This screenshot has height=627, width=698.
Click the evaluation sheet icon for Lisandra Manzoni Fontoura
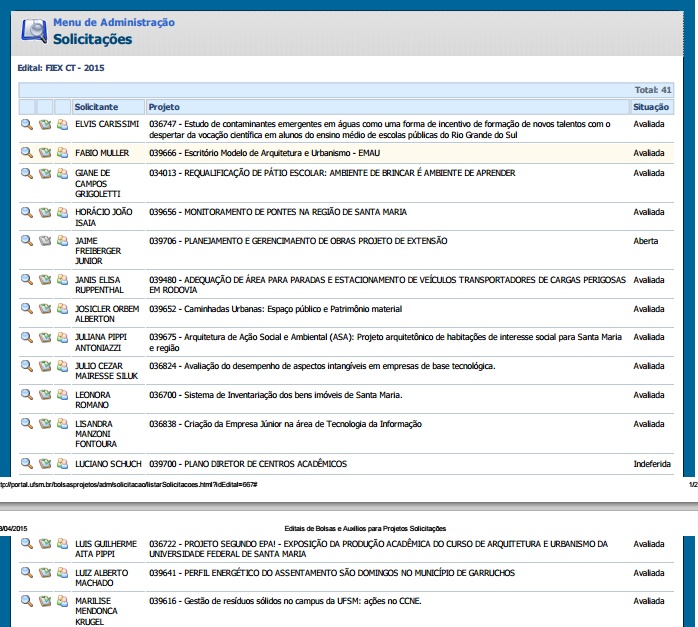45,425
